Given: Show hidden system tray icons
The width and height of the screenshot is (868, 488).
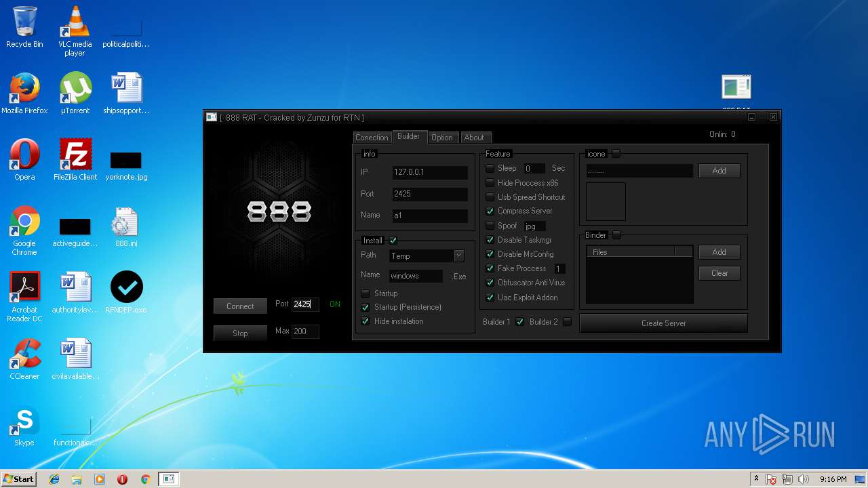Looking at the screenshot, I should 756,479.
